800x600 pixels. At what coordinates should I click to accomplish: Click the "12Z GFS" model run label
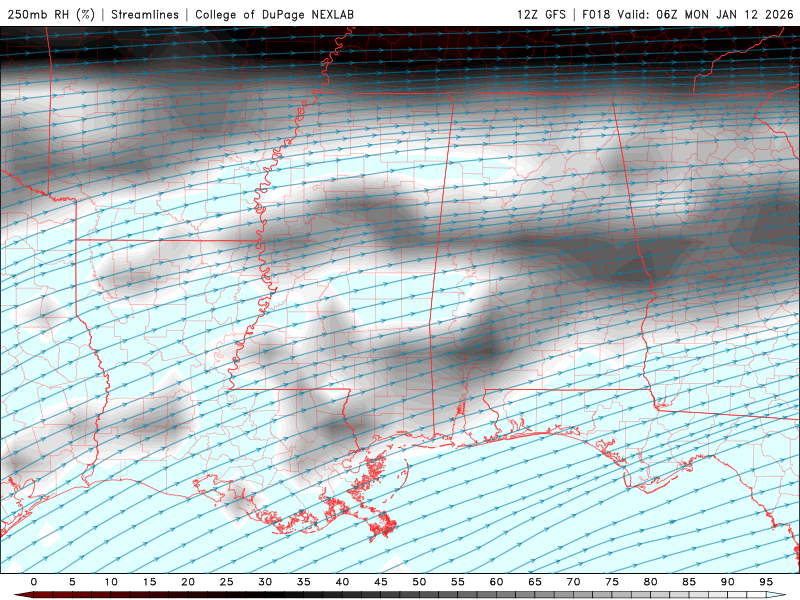click(x=541, y=14)
